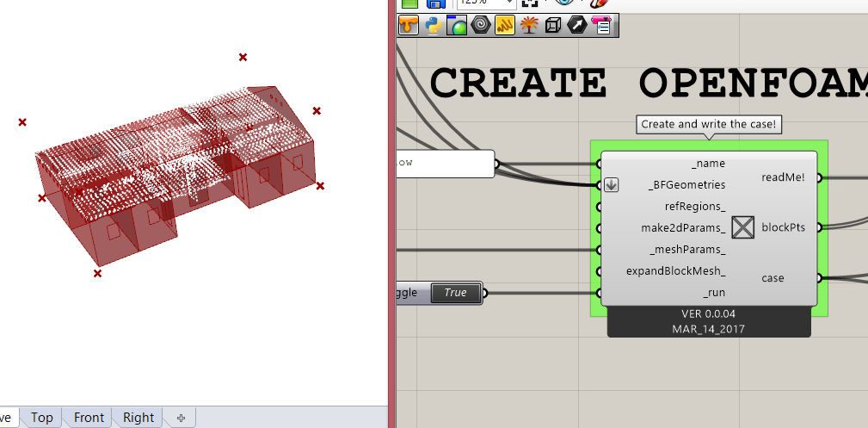This screenshot has width=868, height=428.
Task: Click the _name input on the component
Action: [x=709, y=164]
